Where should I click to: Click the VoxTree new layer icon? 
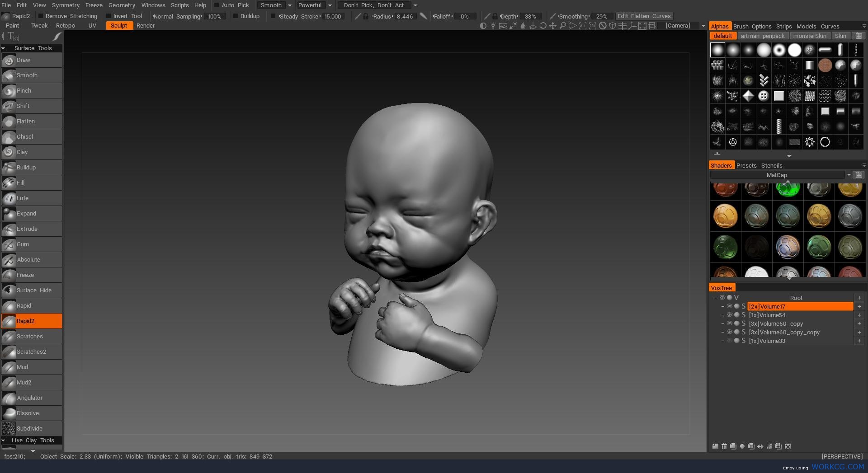coord(715,446)
